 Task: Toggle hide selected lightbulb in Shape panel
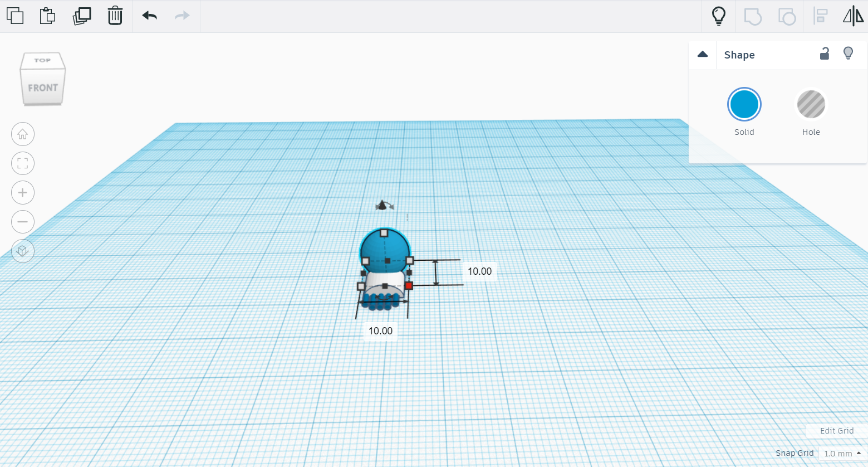(x=848, y=53)
